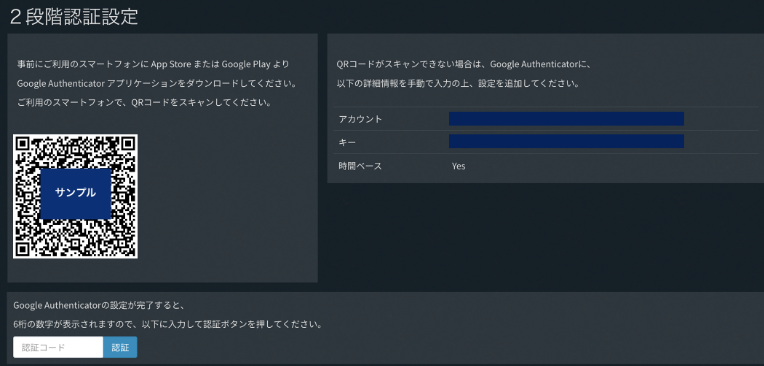Click the top-left finder pattern of QR code
This screenshot has width=764, height=366.
pyautogui.click(x=23, y=144)
